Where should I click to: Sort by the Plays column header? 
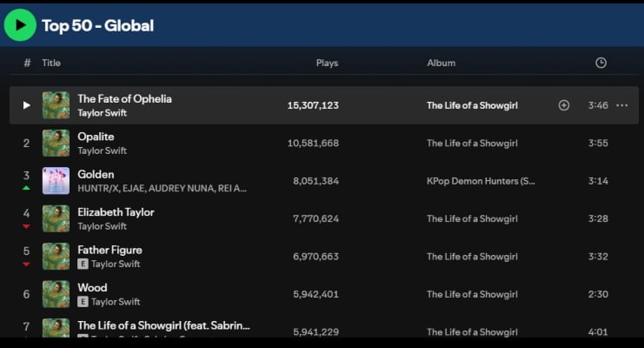(x=327, y=63)
